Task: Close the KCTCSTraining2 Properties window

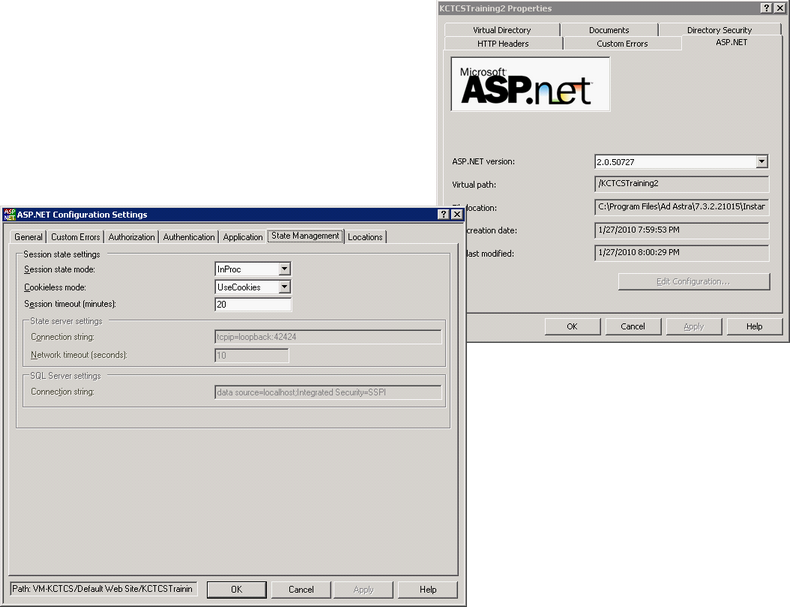Action: [x=779, y=8]
